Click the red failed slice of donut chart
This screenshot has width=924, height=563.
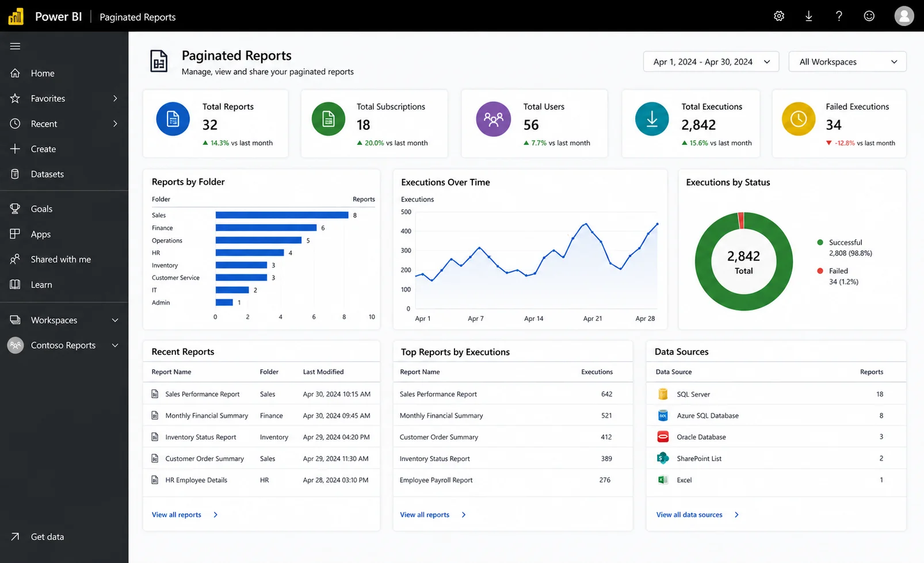click(x=741, y=220)
